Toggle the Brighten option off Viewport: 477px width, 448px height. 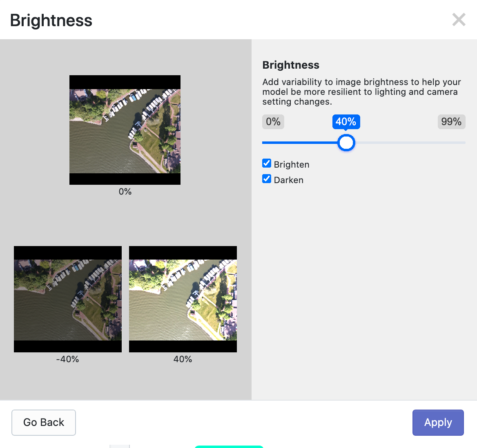(x=267, y=163)
